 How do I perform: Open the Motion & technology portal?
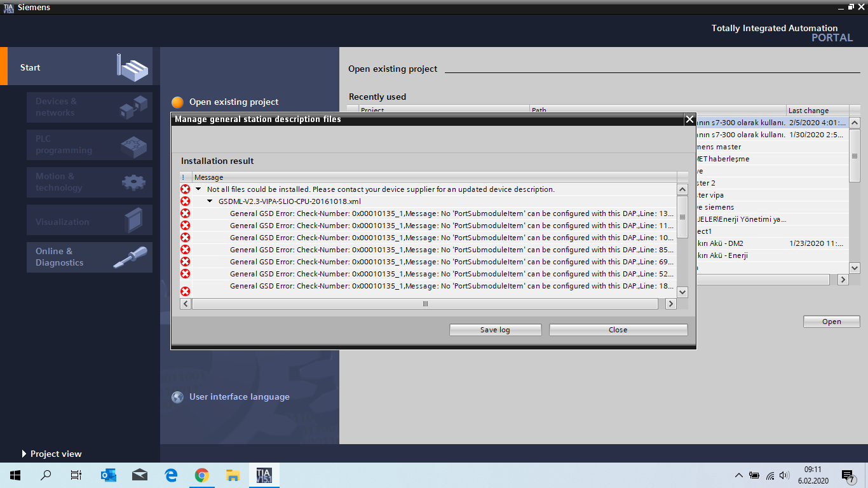[x=90, y=182]
